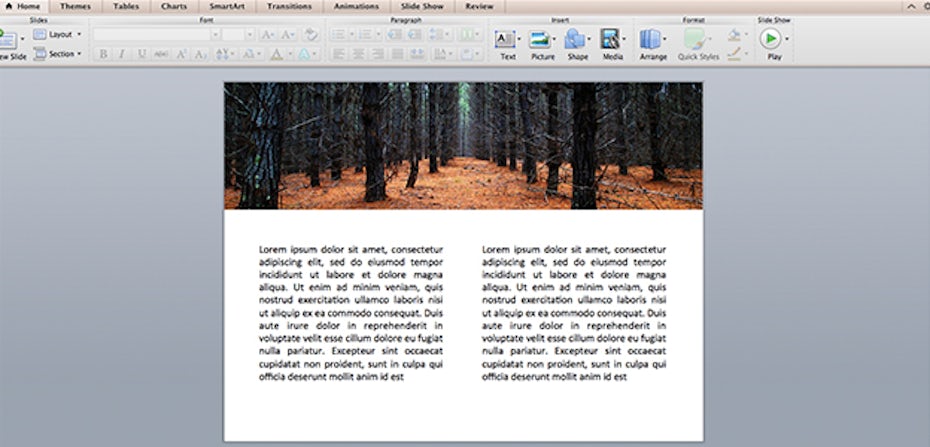Go to the Animations tab

tap(356, 6)
